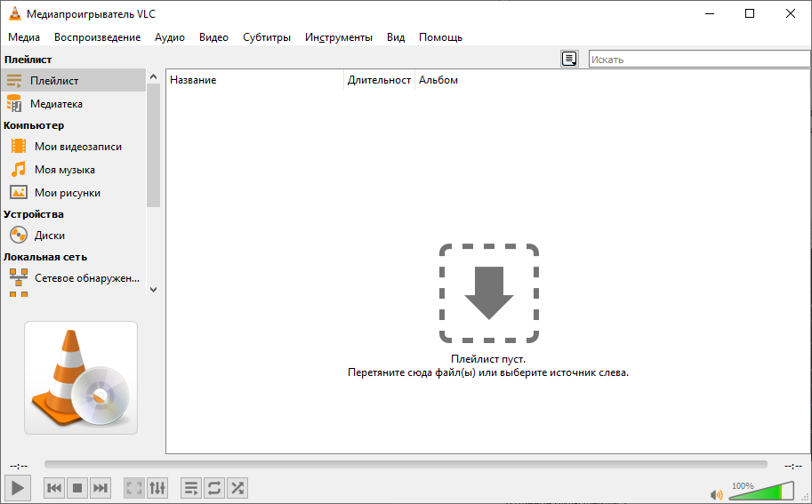
Task: Click the Плейлист list icon
Action: click(x=14, y=81)
